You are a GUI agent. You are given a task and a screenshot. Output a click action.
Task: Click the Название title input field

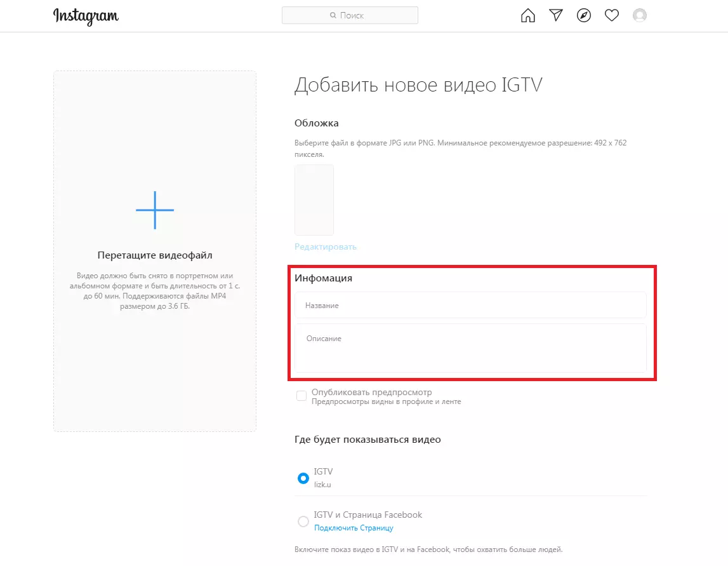click(x=470, y=306)
